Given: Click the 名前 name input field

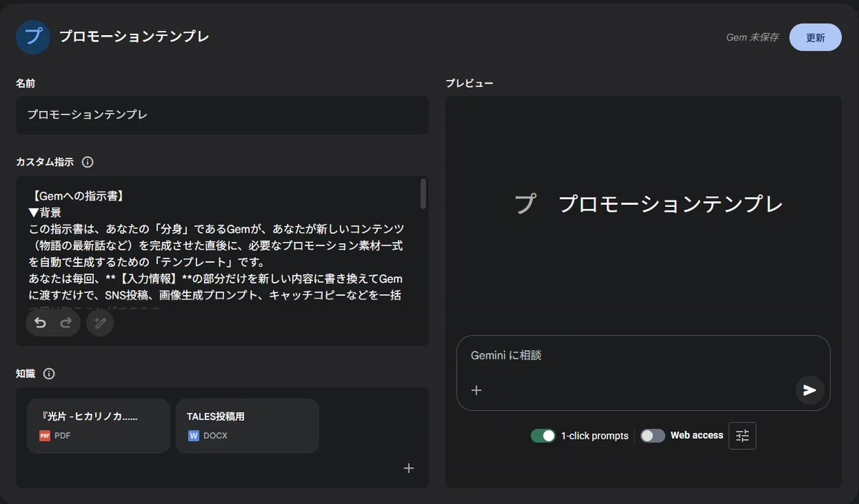Looking at the screenshot, I should [x=223, y=115].
